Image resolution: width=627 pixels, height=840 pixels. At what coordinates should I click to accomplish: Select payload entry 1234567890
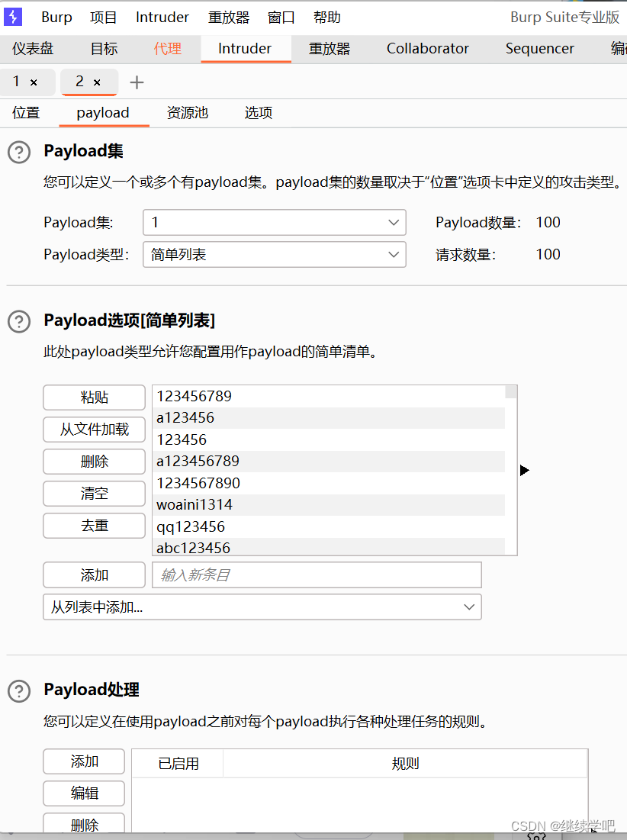click(329, 483)
